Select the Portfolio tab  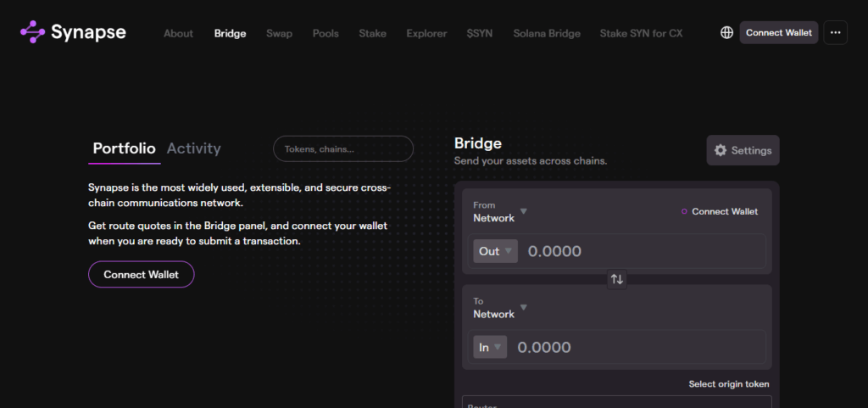tap(124, 148)
